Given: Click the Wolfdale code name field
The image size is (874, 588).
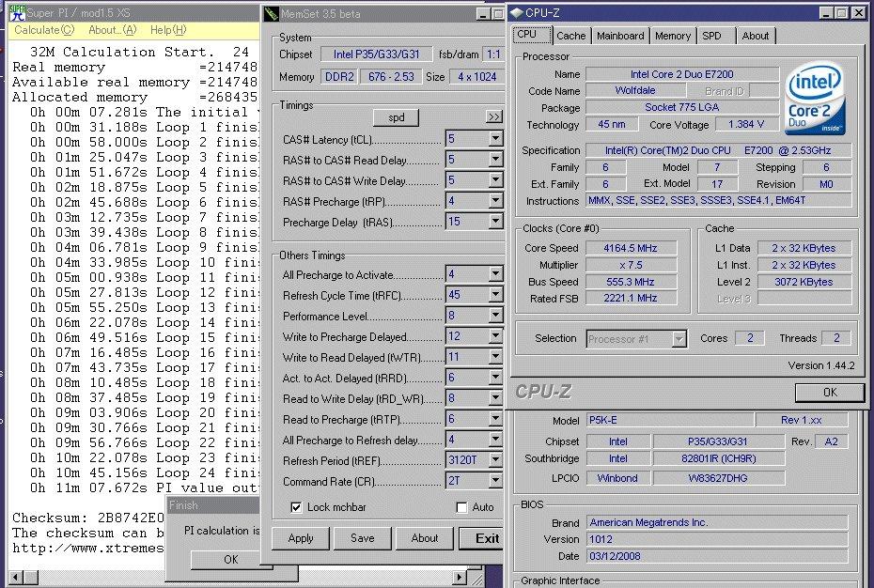Looking at the screenshot, I should pyautogui.click(x=635, y=90).
